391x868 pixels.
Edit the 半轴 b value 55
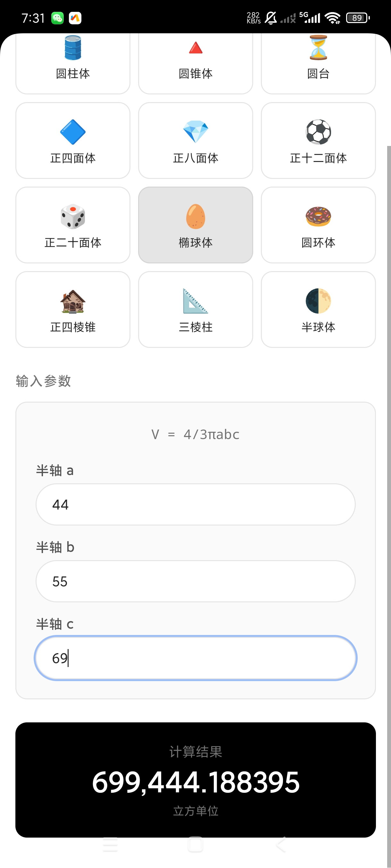(x=196, y=581)
